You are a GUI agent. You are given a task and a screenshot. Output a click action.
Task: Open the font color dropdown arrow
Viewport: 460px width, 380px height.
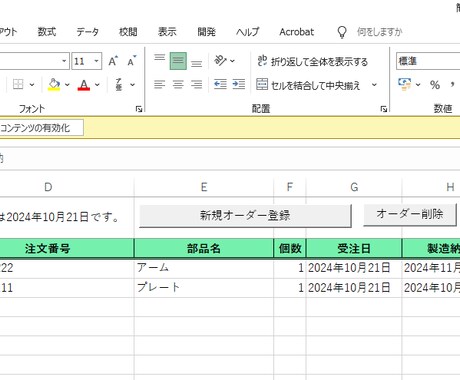click(x=97, y=85)
